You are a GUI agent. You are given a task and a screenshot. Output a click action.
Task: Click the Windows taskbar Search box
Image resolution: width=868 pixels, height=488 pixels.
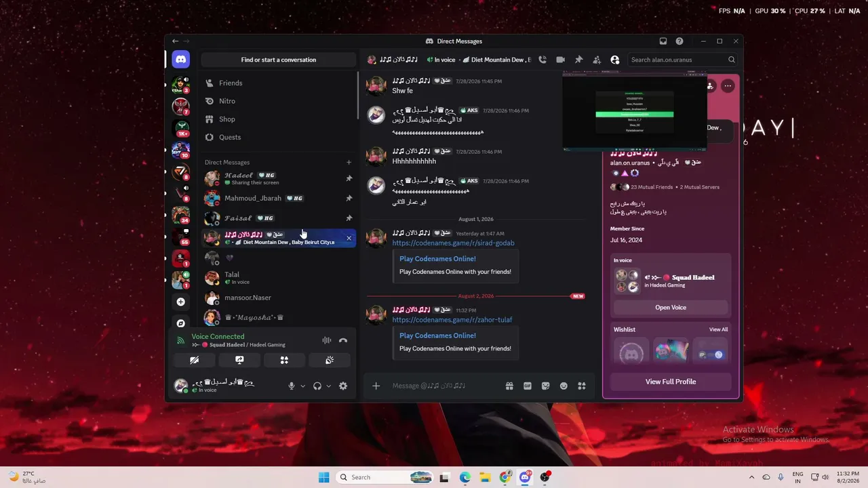click(x=385, y=477)
